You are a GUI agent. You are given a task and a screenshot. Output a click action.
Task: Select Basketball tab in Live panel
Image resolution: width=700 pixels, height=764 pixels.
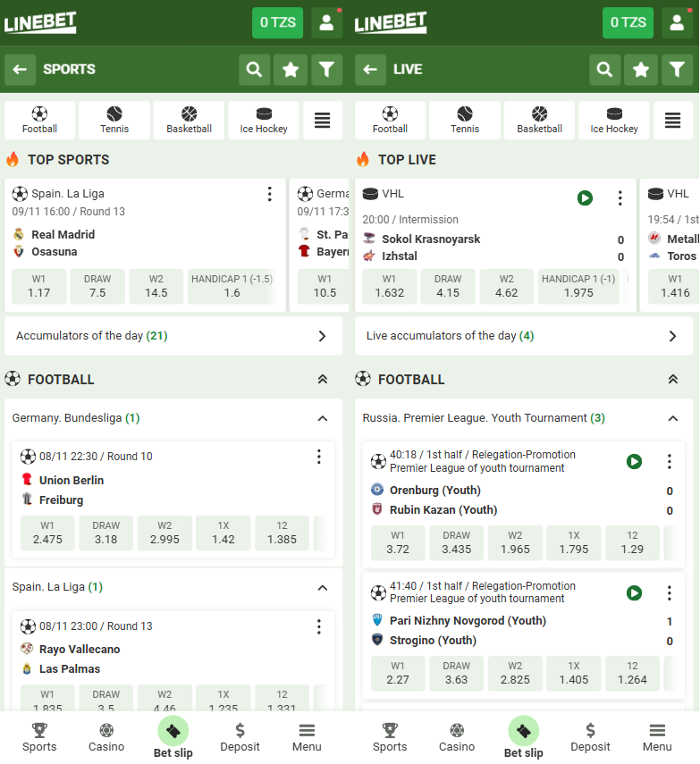coord(540,121)
